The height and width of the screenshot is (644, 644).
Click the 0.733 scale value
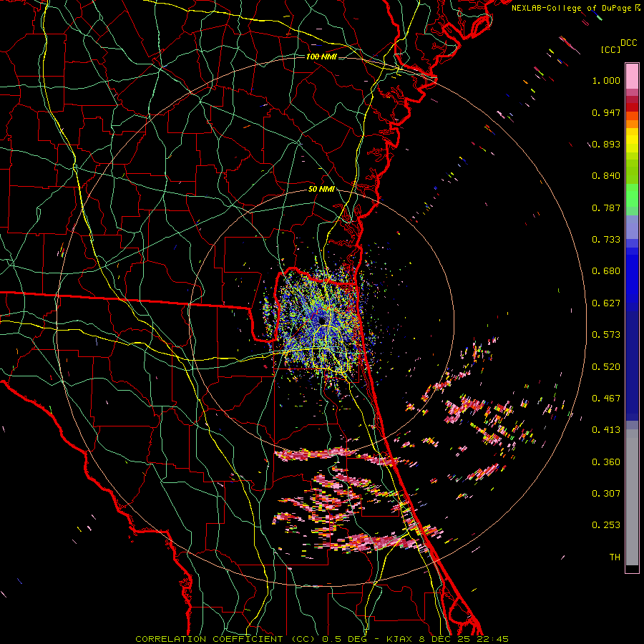[606, 240]
